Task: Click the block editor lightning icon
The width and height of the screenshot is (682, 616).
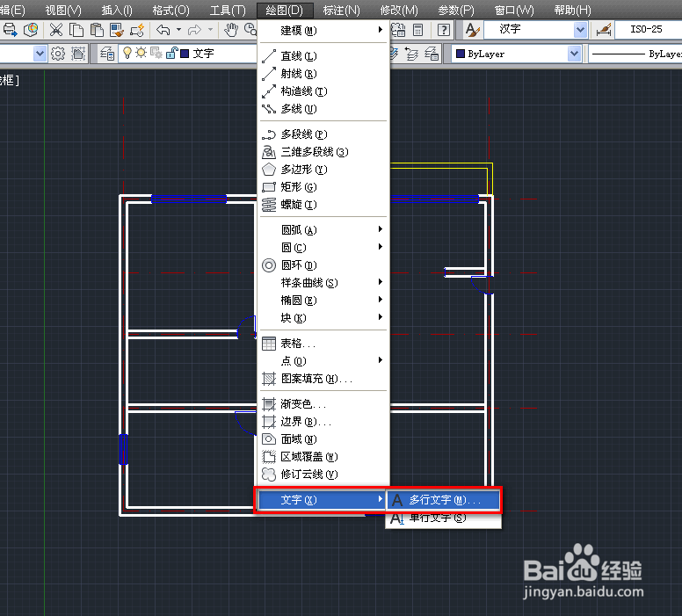Action: pyautogui.click(x=137, y=30)
